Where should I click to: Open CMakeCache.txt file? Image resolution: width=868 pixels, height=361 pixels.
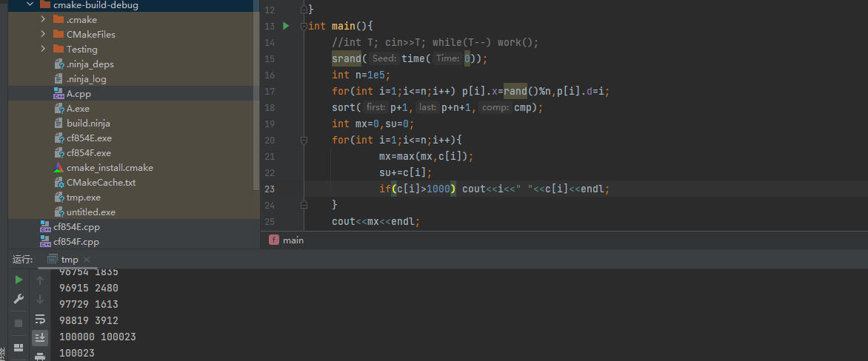(101, 183)
